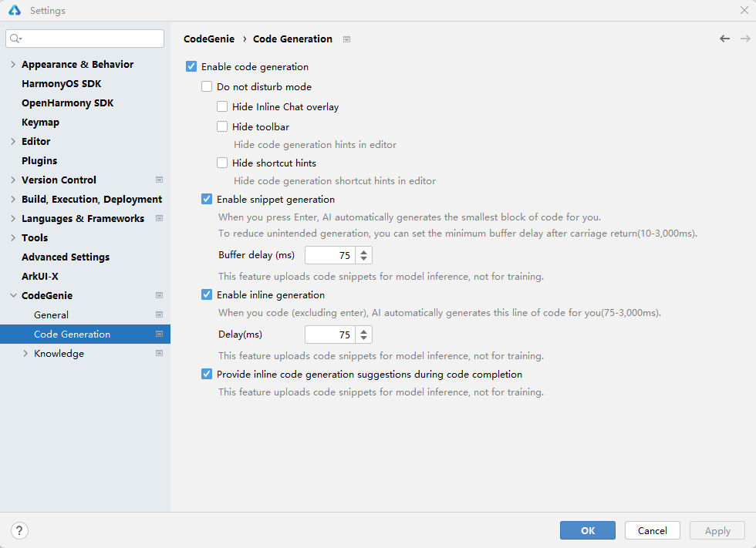
Task: Select General under CodeGenie
Action: (51, 315)
